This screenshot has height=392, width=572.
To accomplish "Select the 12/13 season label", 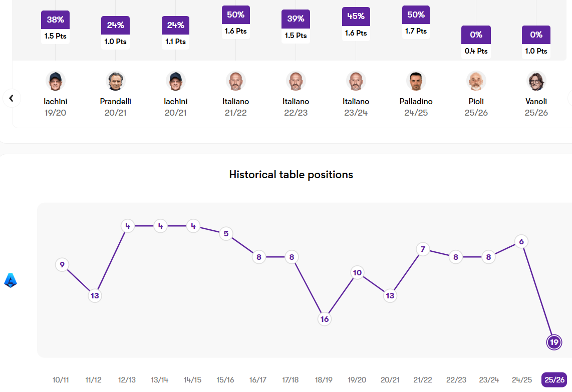I will click(127, 380).
